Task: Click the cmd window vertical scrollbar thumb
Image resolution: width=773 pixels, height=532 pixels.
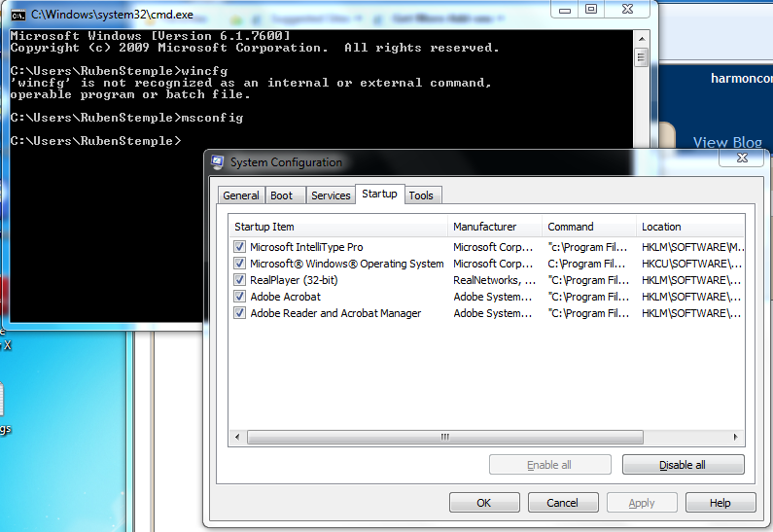Action: coord(642,57)
